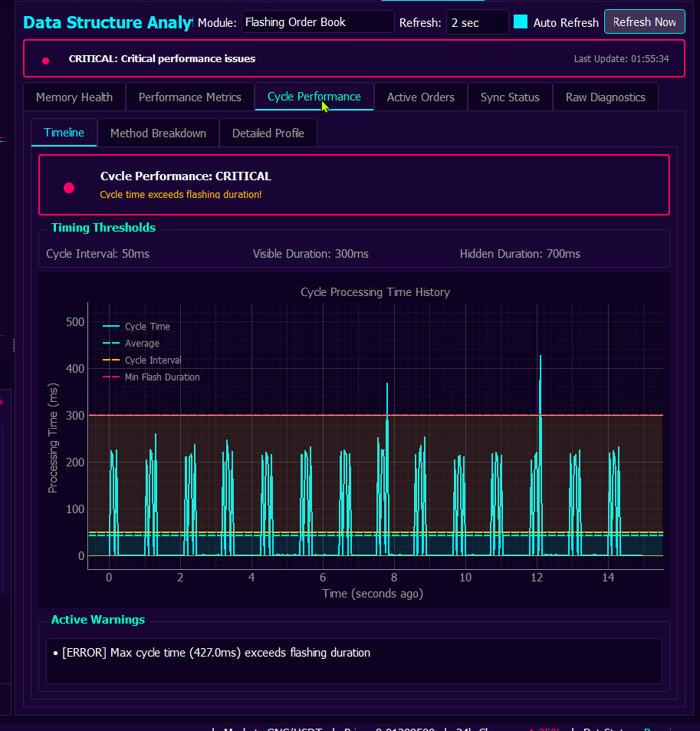Click the pink indicator dot beside Cycle Performance: CRITICAL
The image size is (700, 731).
tap(69, 188)
